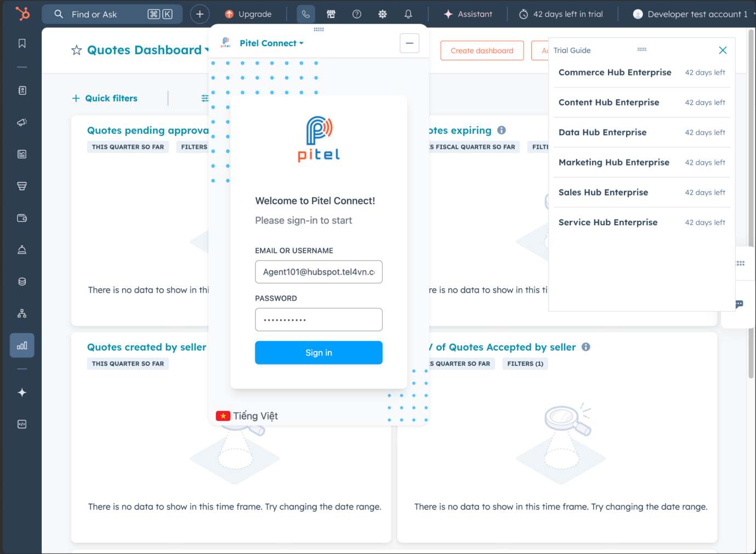This screenshot has height=554, width=756.
Task: Open CRM contacts icon in left sidebar
Action: click(22, 90)
